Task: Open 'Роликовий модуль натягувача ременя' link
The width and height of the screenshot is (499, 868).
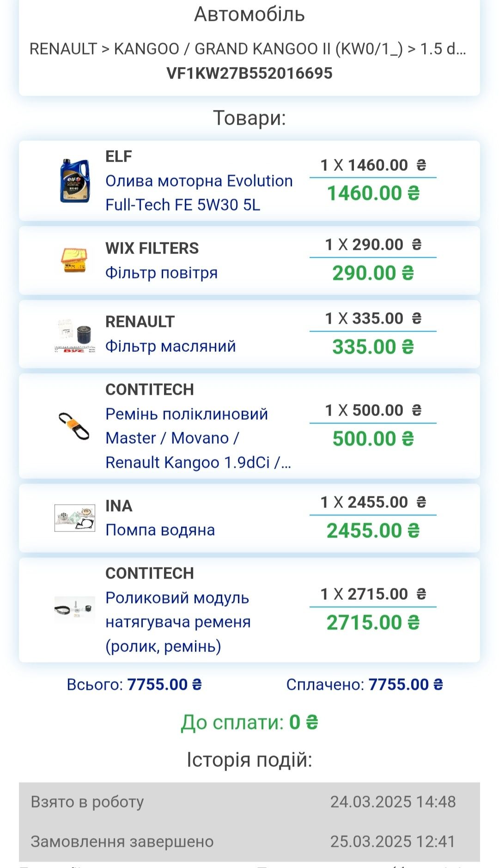Action: tap(178, 621)
